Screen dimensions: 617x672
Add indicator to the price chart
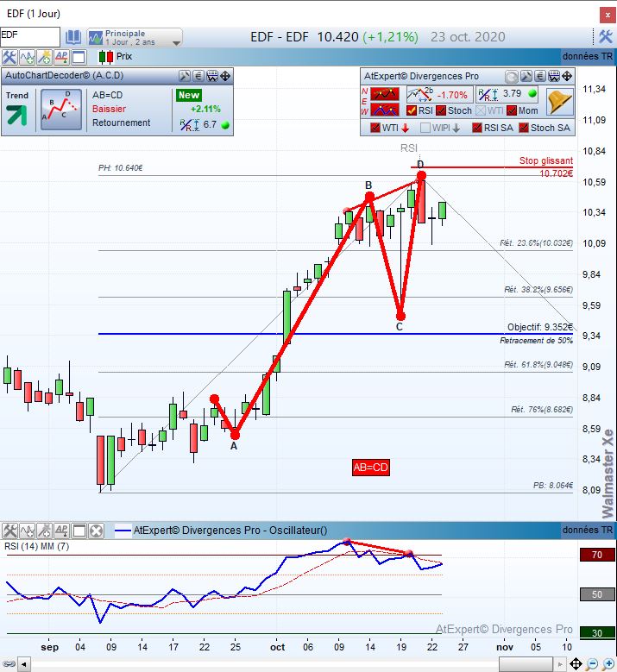pyautogui.click(x=27, y=57)
